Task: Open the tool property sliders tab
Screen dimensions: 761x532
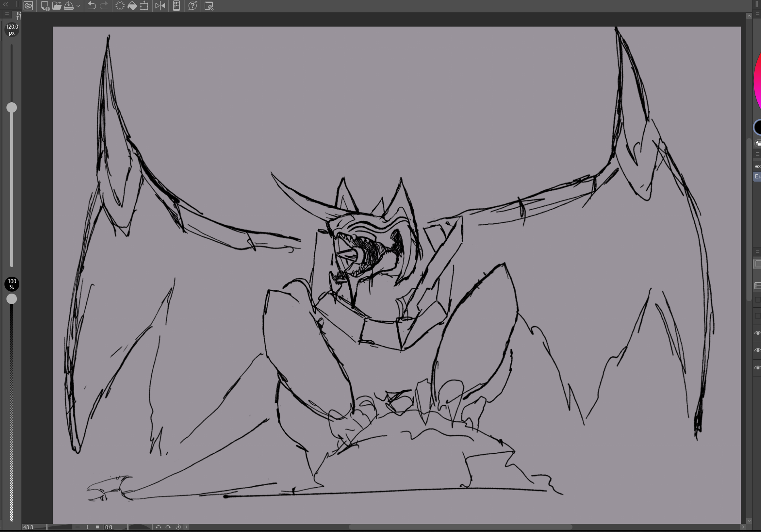Action: [18, 16]
